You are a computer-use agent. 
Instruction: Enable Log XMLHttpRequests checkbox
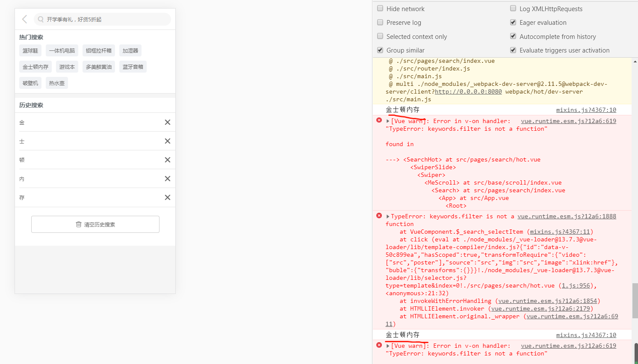[513, 8]
